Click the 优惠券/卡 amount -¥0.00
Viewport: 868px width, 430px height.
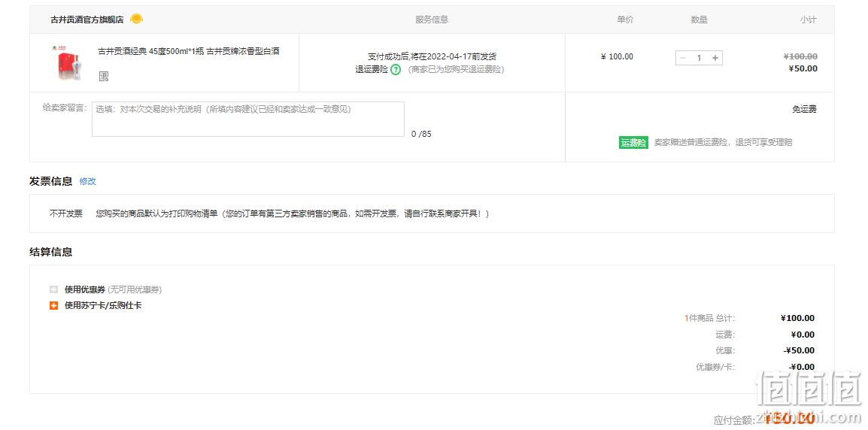click(801, 367)
